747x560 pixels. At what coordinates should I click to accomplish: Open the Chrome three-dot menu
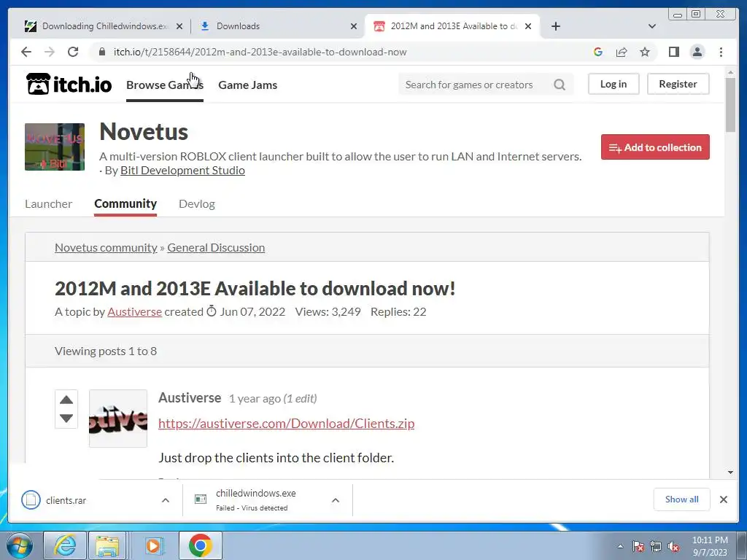(721, 52)
